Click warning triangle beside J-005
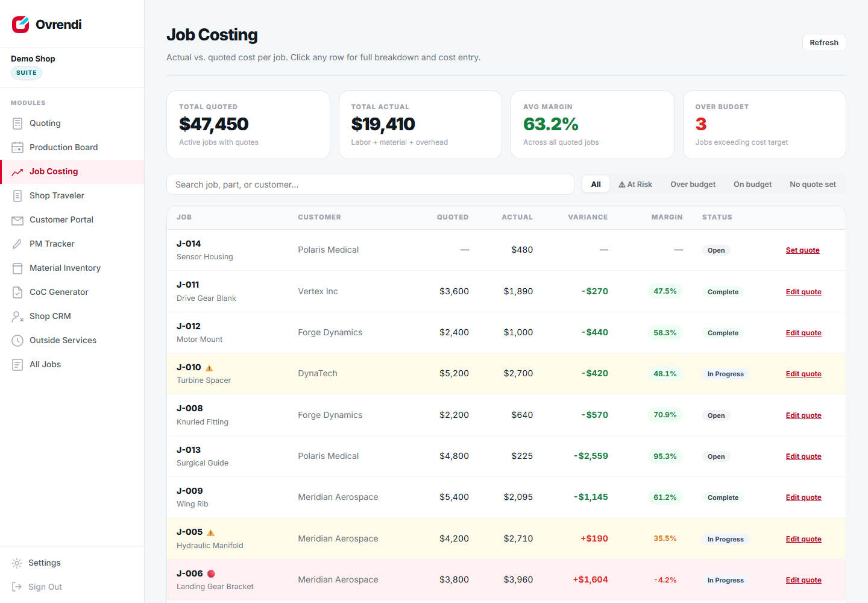The width and height of the screenshot is (868, 603). pos(210,532)
